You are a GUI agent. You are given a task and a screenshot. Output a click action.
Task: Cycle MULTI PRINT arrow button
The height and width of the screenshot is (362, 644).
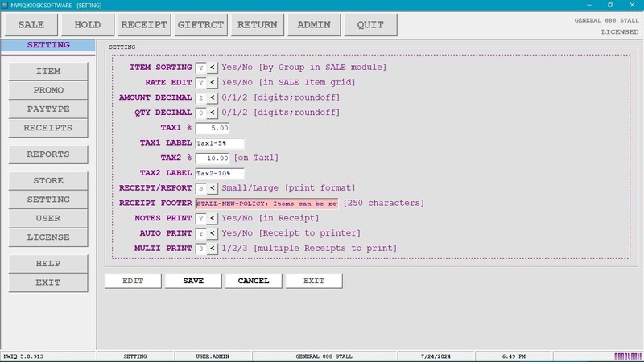[x=213, y=249]
